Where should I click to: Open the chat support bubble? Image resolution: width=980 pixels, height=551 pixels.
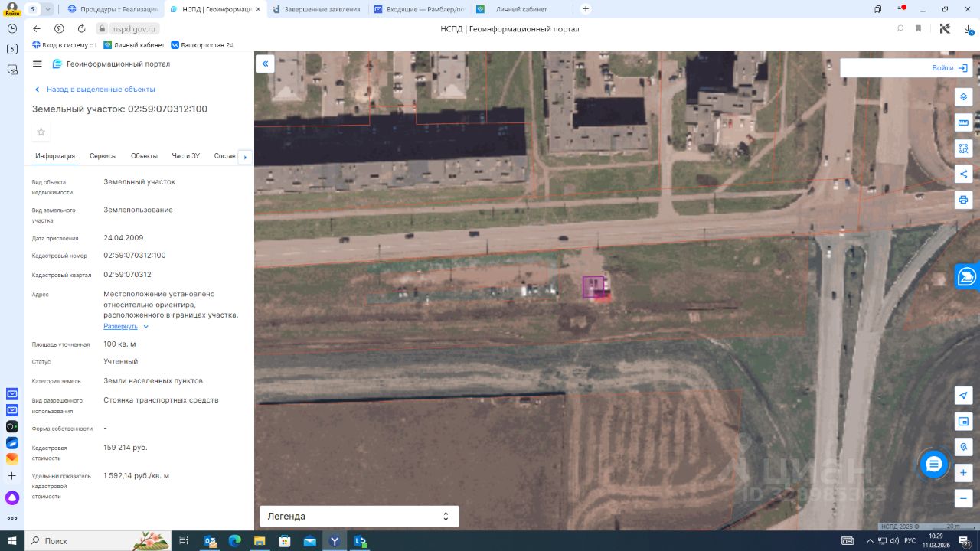933,464
